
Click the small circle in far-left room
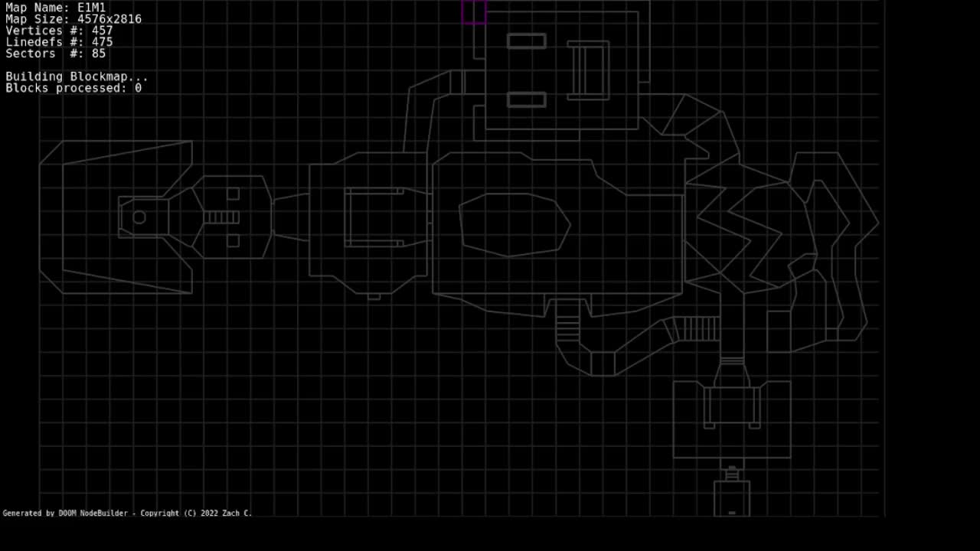[139, 217]
